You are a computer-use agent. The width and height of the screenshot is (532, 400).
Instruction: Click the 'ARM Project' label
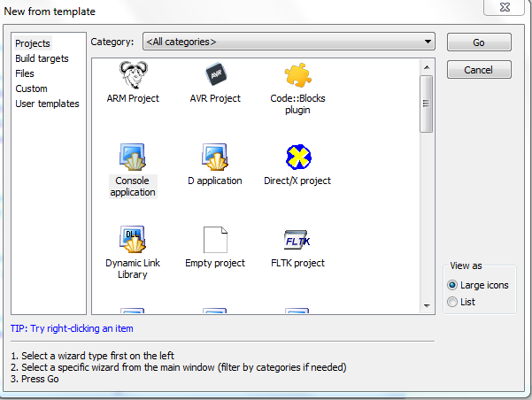point(133,98)
